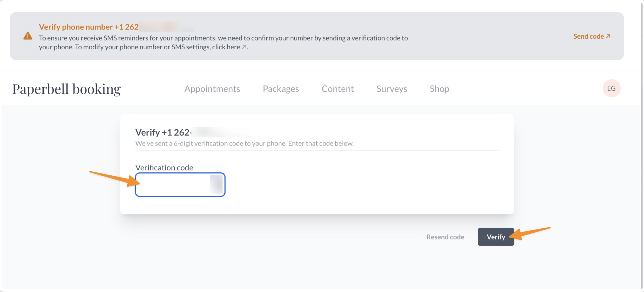Viewport: 644px width, 292px height.
Task: Open the Packages section
Action: coord(281,89)
